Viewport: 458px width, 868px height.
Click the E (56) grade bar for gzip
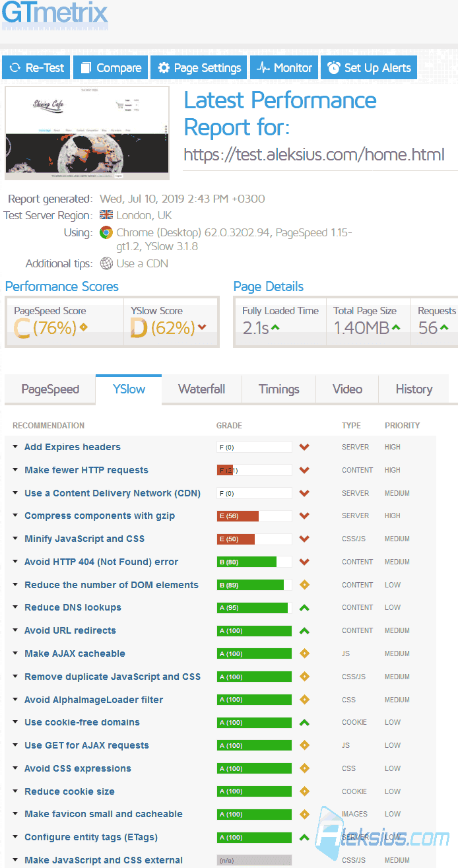(x=254, y=516)
